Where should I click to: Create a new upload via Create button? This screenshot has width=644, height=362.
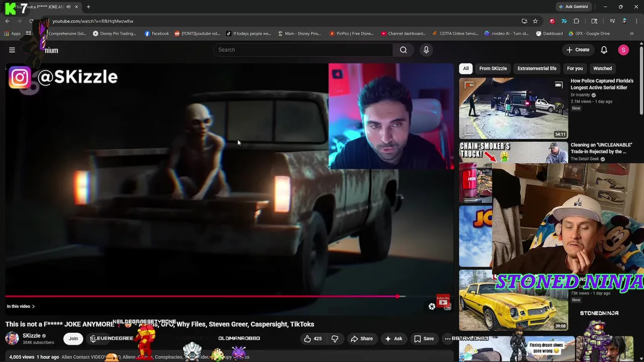point(578,50)
